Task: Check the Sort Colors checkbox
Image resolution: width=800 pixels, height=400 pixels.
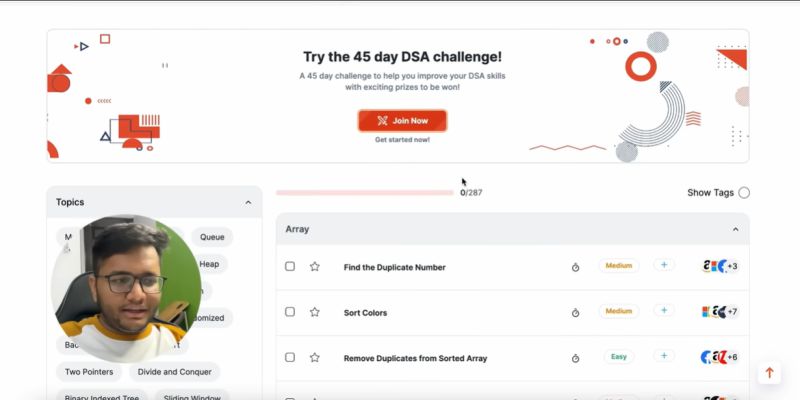Action: [x=290, y=312]
